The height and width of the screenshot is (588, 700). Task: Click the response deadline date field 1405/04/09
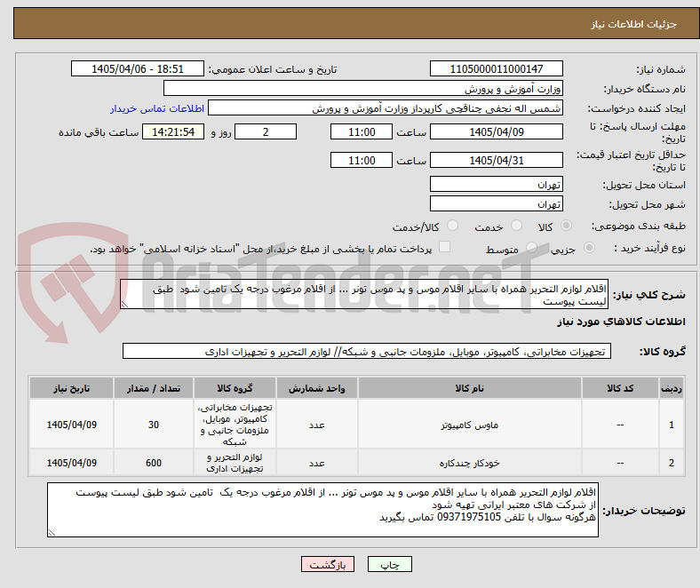[x=496, y=131]
